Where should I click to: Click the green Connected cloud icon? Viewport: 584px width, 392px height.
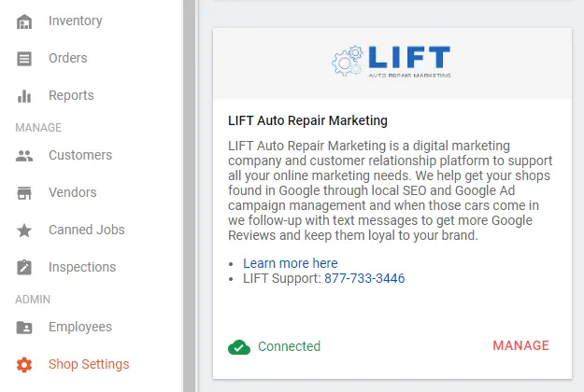(239, 347)
